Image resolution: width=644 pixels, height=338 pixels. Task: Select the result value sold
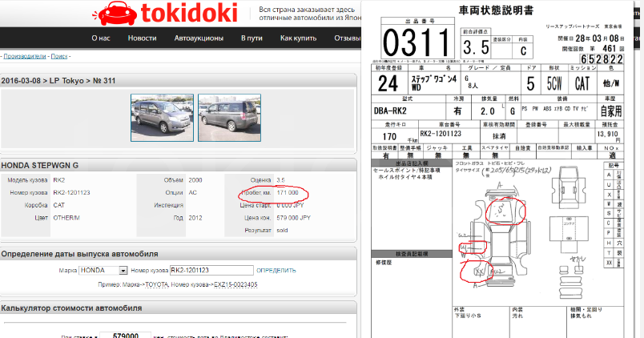[x=282, y=231]
